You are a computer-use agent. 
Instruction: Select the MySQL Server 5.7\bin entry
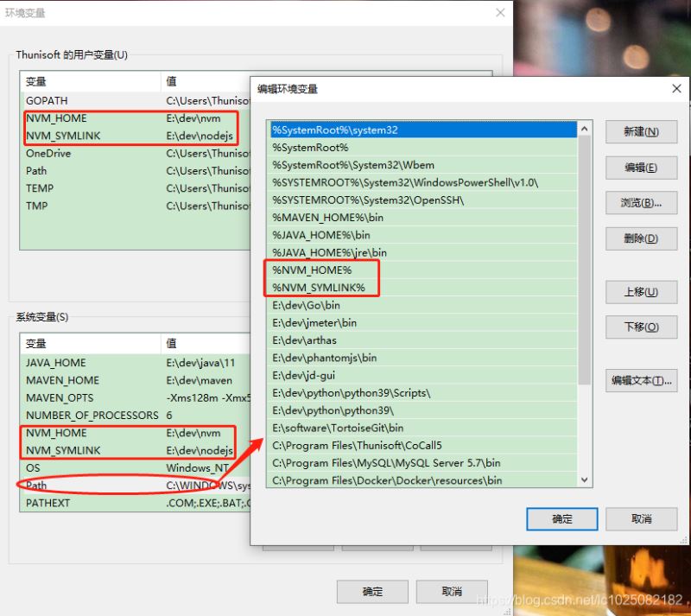(x=423, y=463)
